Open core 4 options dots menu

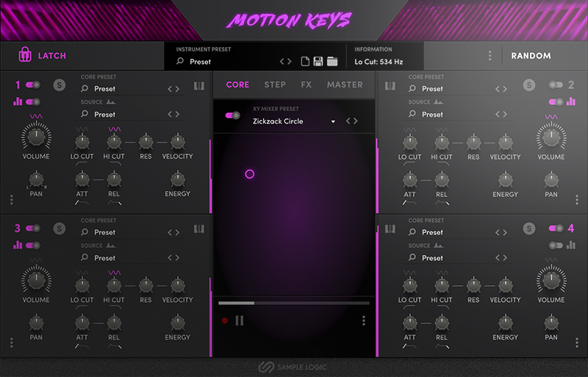click(577, 342)
